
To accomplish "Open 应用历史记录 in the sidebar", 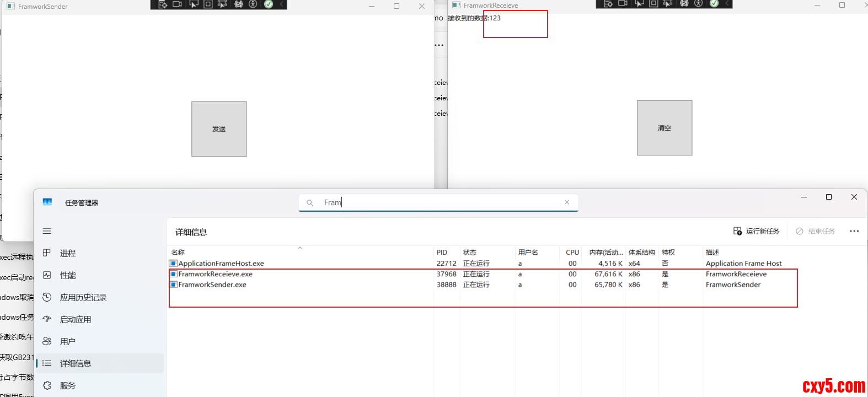I will (83, 297).
